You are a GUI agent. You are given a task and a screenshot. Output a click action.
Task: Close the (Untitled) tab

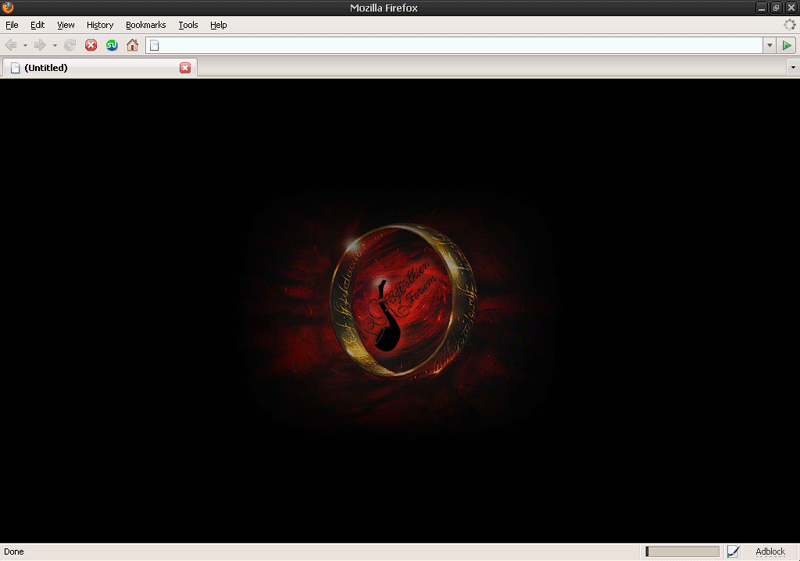[185, 68]
